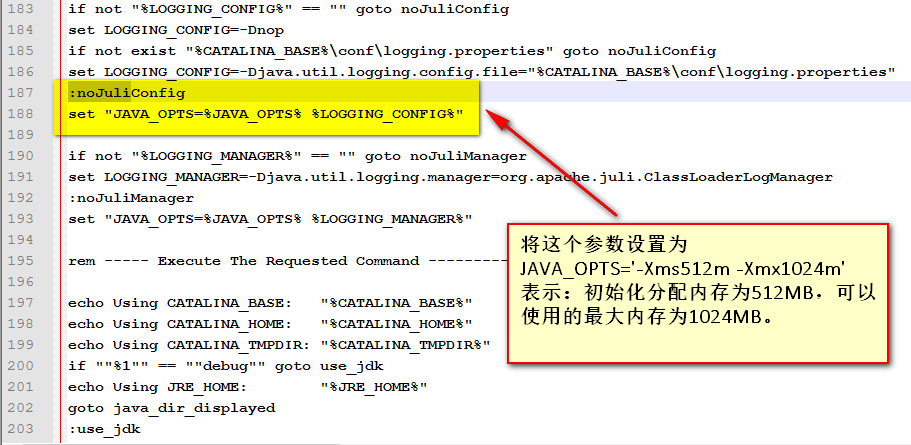Click the 'rem ----- Execute The Requested Command' comment
The height and width of the screenshot is (445, 911).
tap(289, 261)
